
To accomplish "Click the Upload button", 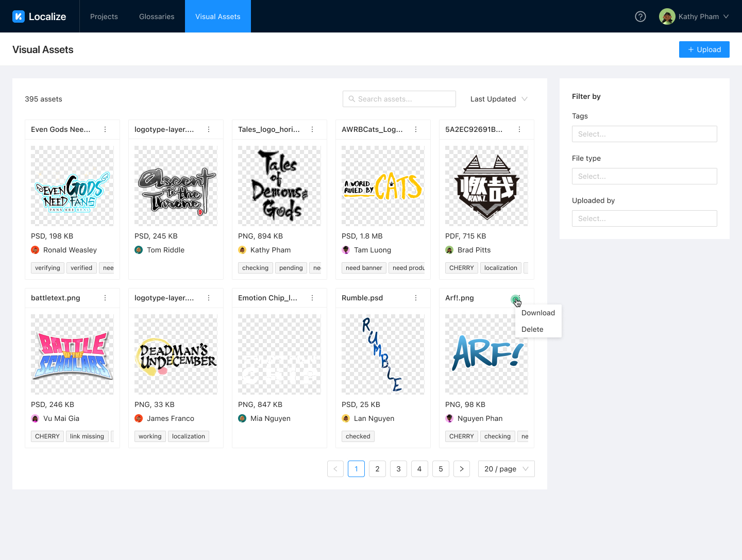I will pyautogui.click(x=704, y=49).
